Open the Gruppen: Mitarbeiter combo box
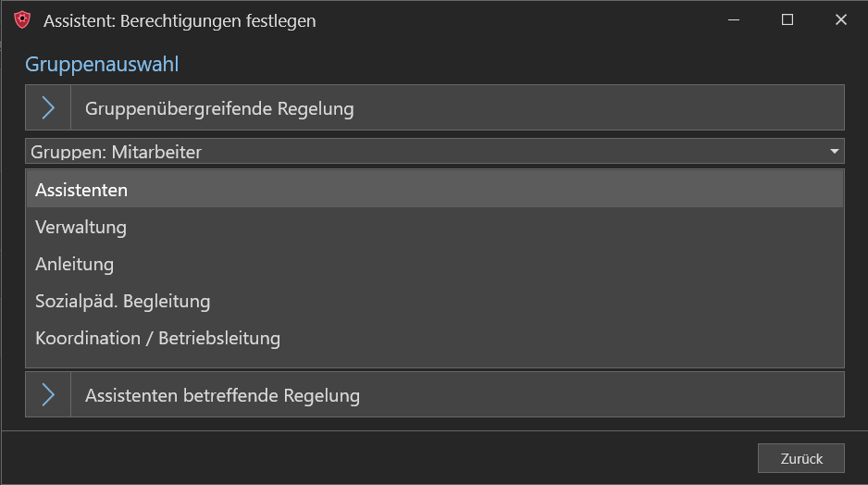 click(x=435, y=151)
